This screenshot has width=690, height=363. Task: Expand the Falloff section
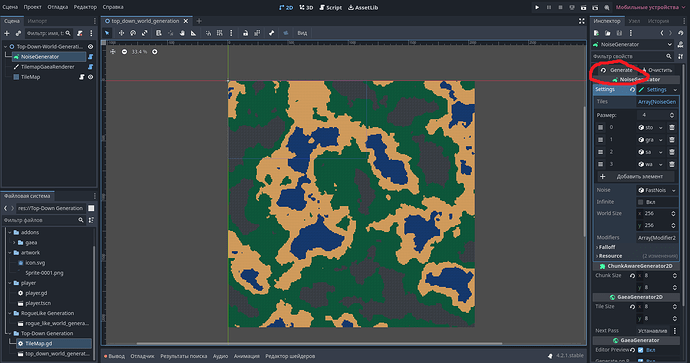pos(606,247)
